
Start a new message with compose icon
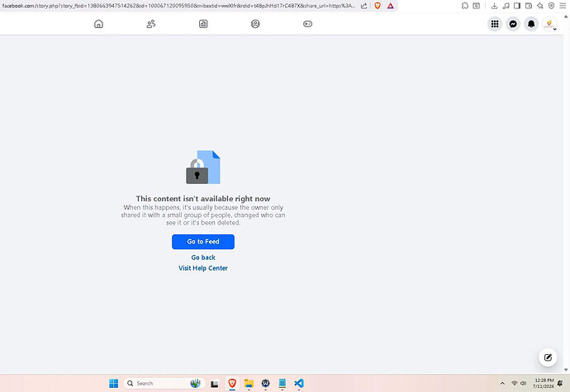(x=548, y=357)
